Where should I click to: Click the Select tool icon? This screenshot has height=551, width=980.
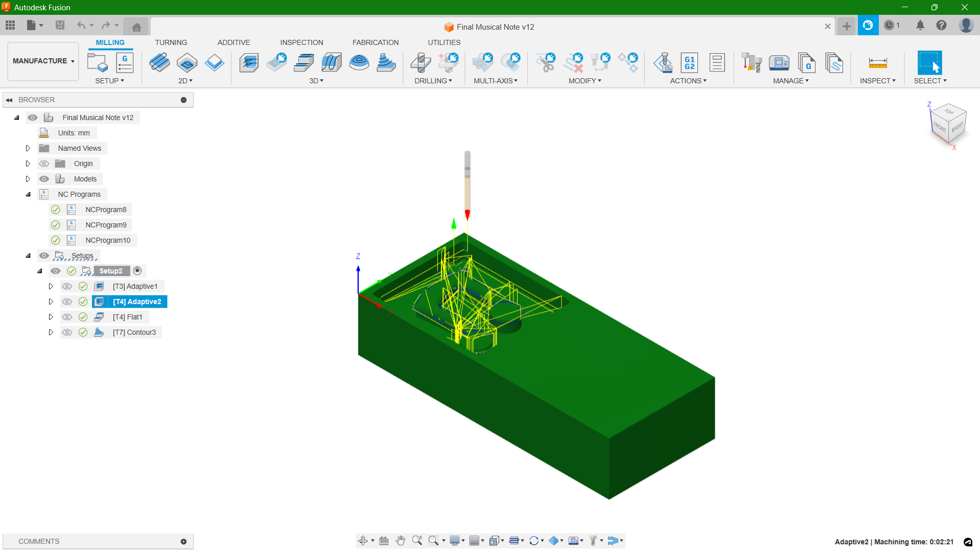929,63
